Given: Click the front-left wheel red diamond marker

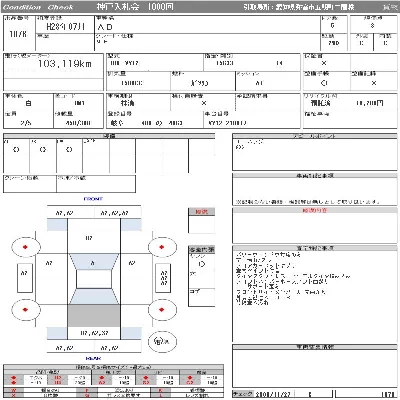Looking at the screenshot, I should click(x=25, y=247).
